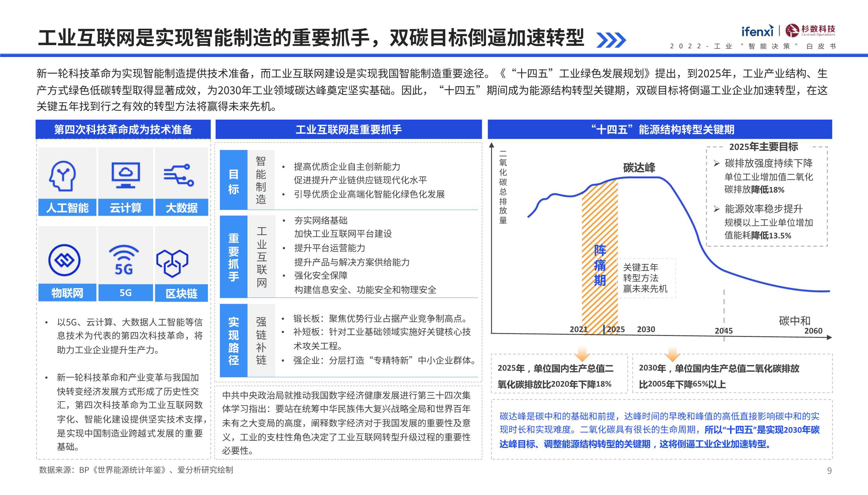868x495 pixels.
Task: Click the 工业互联网 vertical label
Action: coord(261,257)
